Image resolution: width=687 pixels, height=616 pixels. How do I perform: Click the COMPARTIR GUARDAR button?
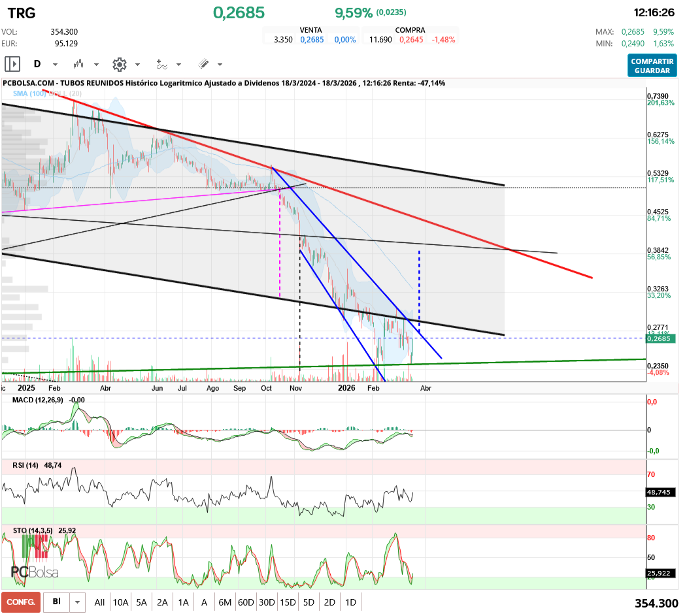(x=652, y=65)
